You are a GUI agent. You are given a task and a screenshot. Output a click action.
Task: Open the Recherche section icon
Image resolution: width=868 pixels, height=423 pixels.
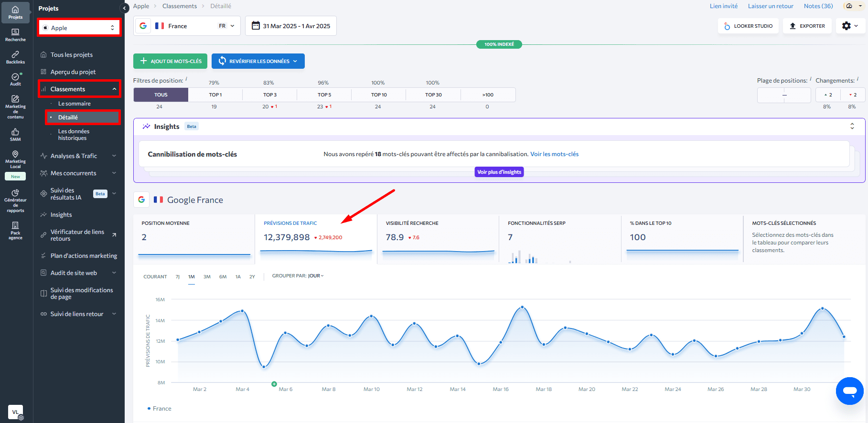[15, 35]
